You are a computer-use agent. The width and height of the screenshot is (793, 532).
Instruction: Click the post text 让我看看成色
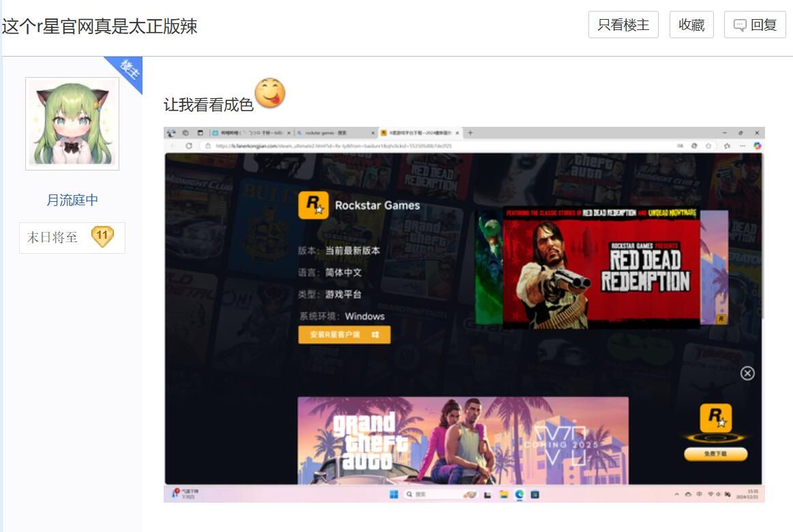pyautogui.click(x=209, y=104)
